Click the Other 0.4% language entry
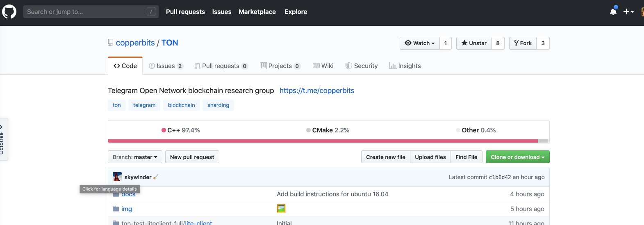The image size is (644, 225). click(x=476, y=130)
